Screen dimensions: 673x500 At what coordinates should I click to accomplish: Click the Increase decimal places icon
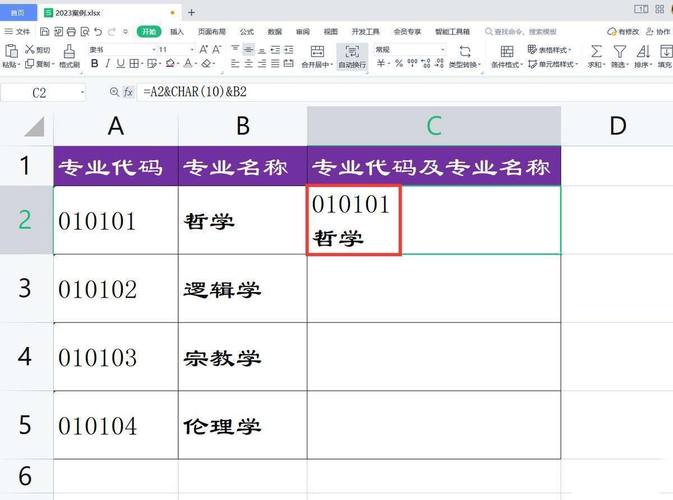[426, 64]
